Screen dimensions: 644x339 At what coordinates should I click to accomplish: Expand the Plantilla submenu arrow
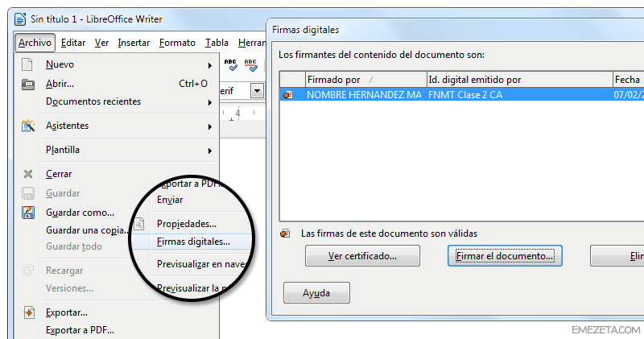click(210, 151)
